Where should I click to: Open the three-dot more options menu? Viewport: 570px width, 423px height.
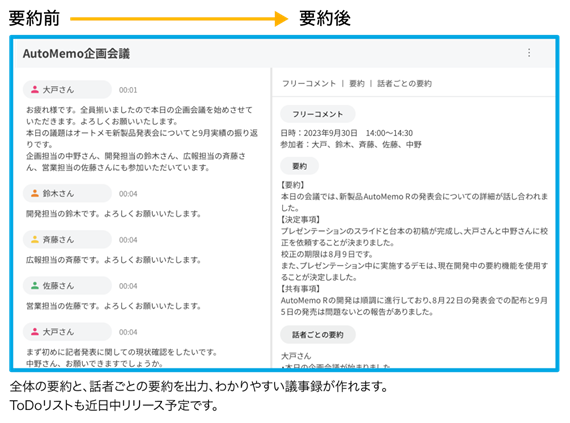coord(529,53)
